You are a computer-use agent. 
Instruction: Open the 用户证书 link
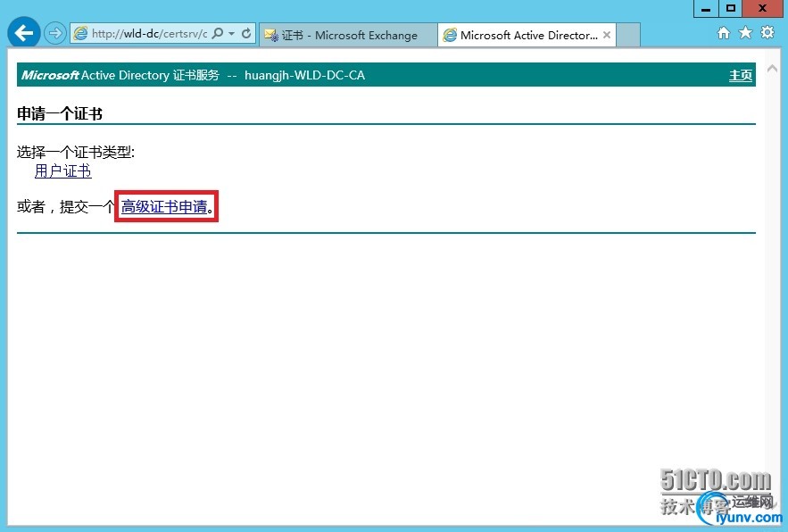click(x=62, y=171)
